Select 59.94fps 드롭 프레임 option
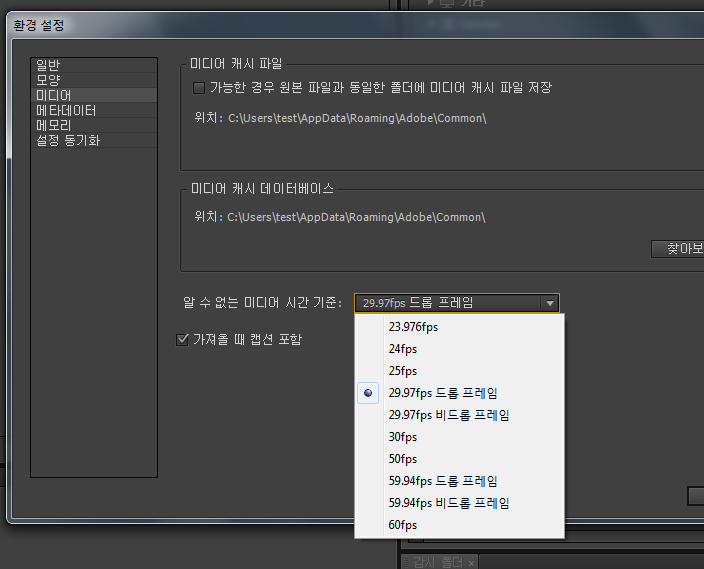 [x=459, y=481]
